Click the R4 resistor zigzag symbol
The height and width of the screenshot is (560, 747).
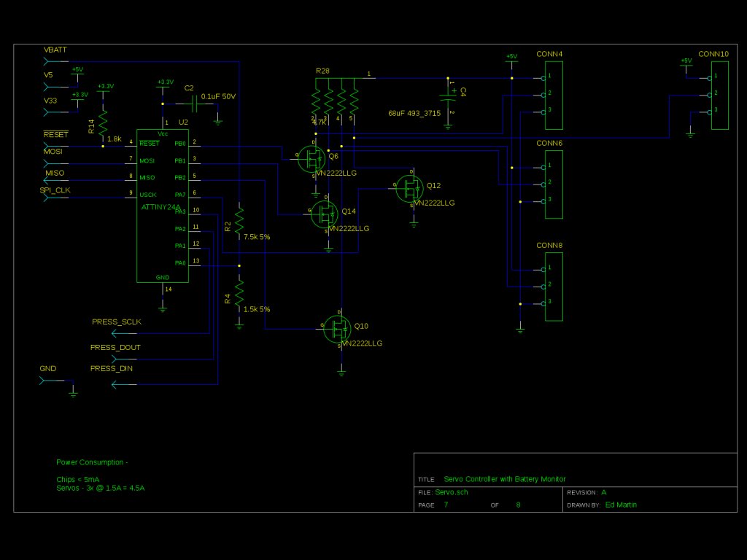tap(239, 293)
